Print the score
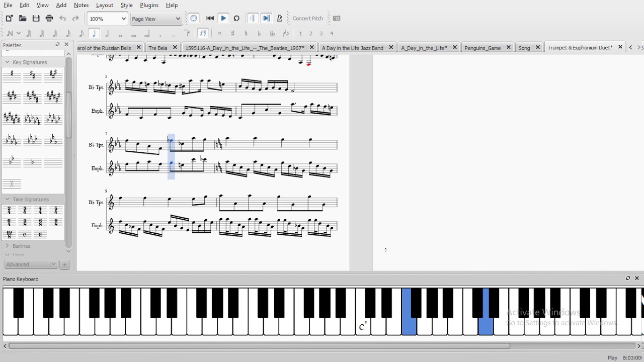 49,19
